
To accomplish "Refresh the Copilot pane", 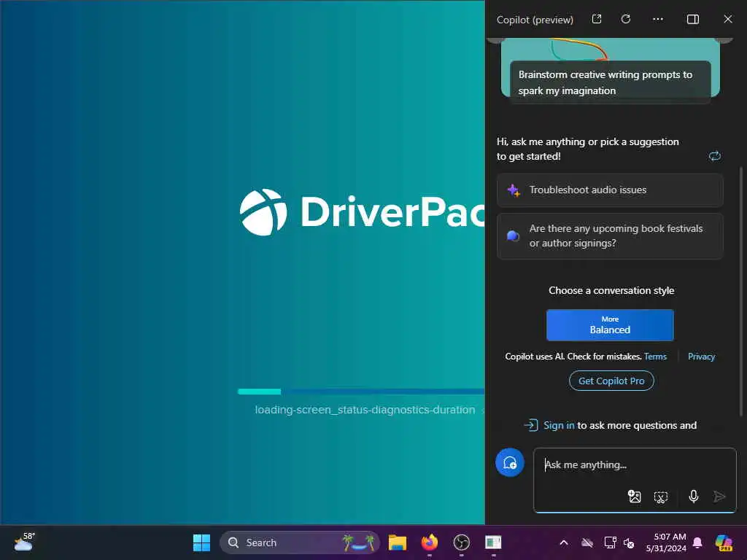I will click(x=626, y=19).
